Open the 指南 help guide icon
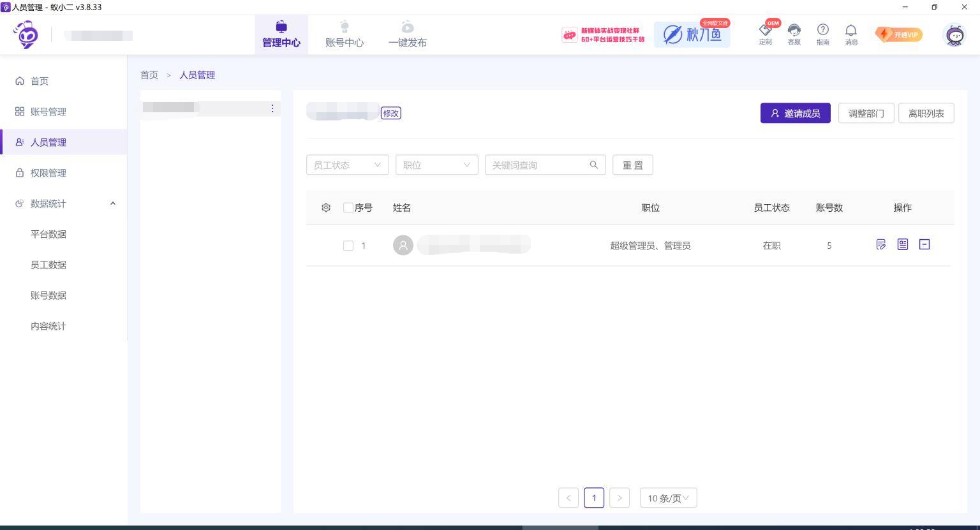The height and width of the screenshot is (530, 980). pyautogui.click(x=822, y=34)
